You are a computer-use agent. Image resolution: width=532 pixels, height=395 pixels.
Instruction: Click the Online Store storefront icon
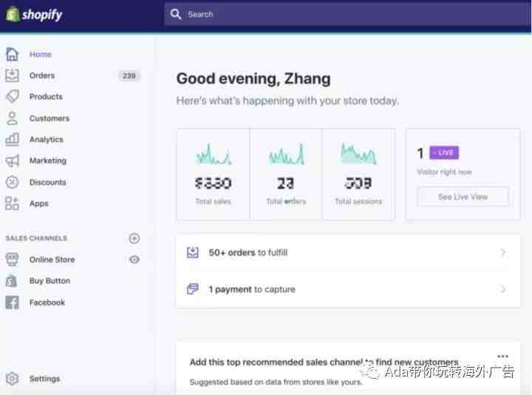pyautogui.click(x=13, y=260)
